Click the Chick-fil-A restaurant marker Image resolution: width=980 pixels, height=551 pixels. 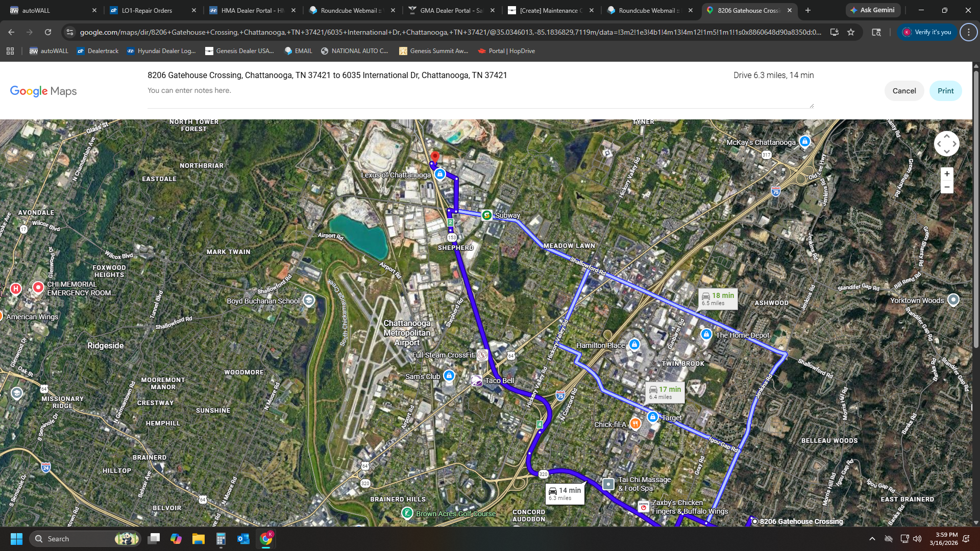click(x=635, y=423)
